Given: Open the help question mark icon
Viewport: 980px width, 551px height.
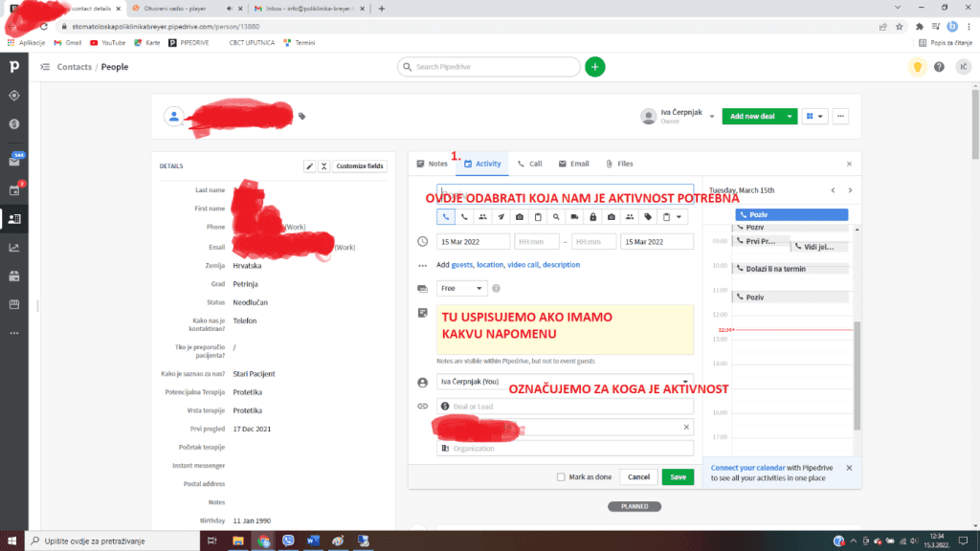Looking at the screenshot, I should [x=940, y=67].
